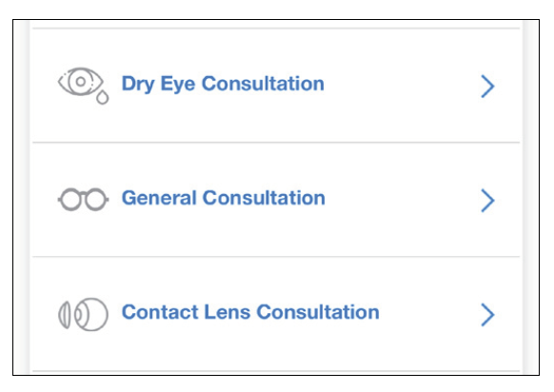Choose the Contact Lens Consultation link
The height and width of the screenshot is (392, 554).
click(276, 314)
